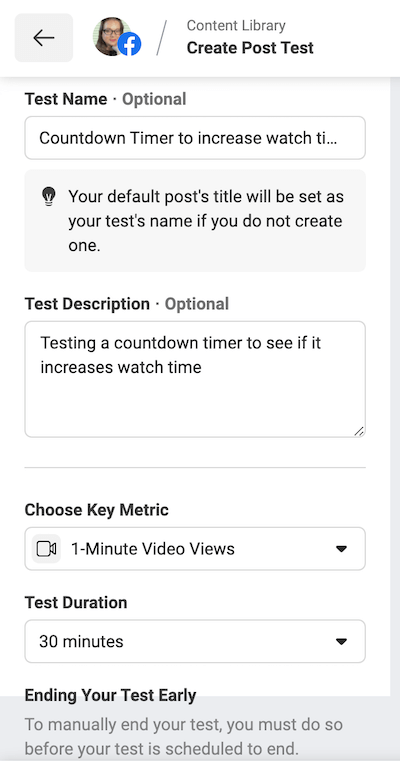This screenshot has width=400, height=773.
Task: Click the Choose Key Metric label
Action: coord(97,510)
